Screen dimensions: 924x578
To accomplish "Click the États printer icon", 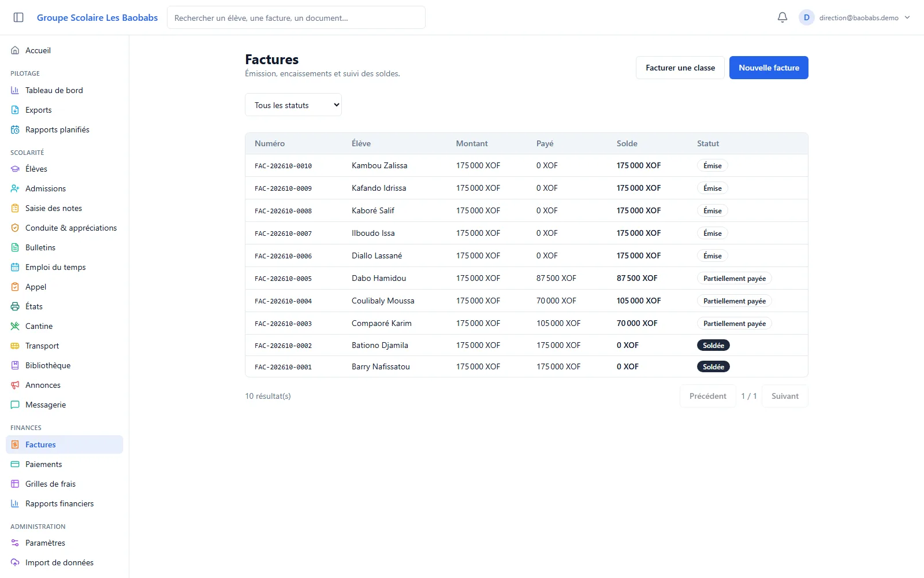I will coord(15,306).
